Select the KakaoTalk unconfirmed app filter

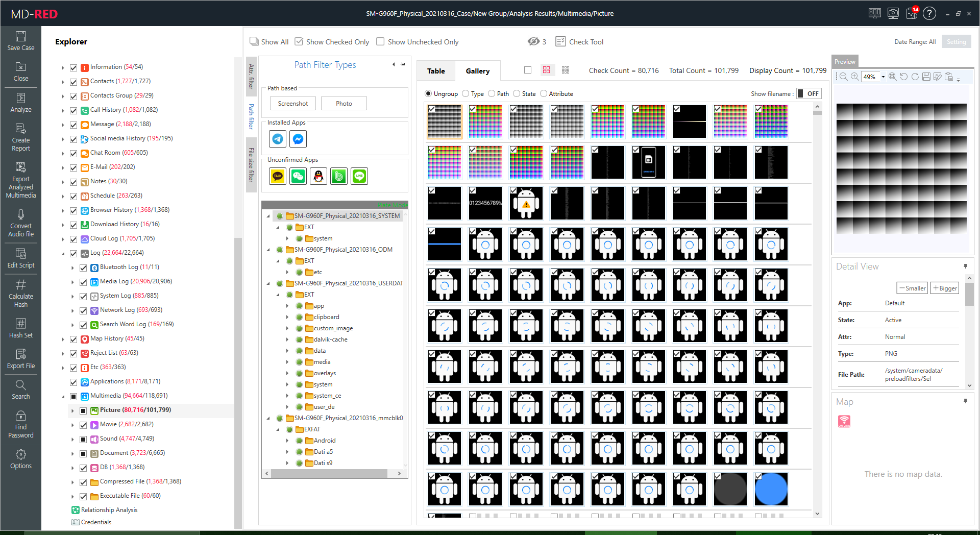(278, 176)
